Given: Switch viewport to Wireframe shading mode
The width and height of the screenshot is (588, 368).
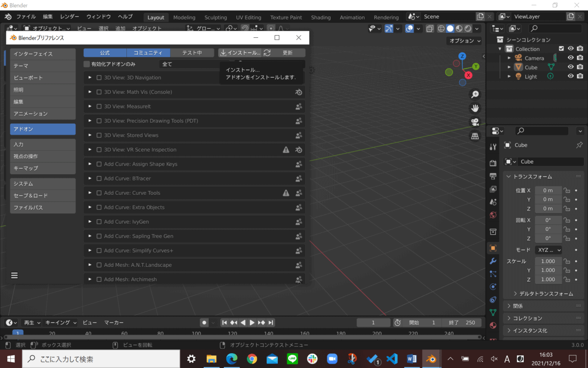Looking at the screenshot, I should coord(442,28).
